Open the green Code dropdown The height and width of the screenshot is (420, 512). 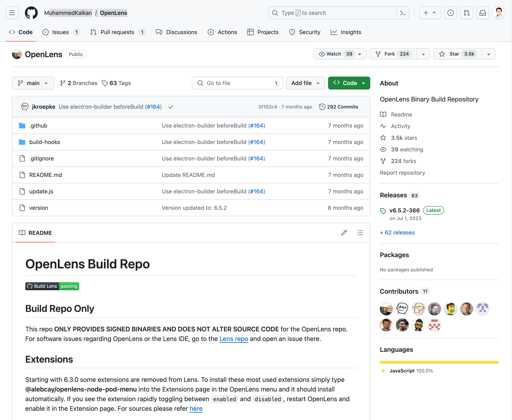tap(349, 83)
